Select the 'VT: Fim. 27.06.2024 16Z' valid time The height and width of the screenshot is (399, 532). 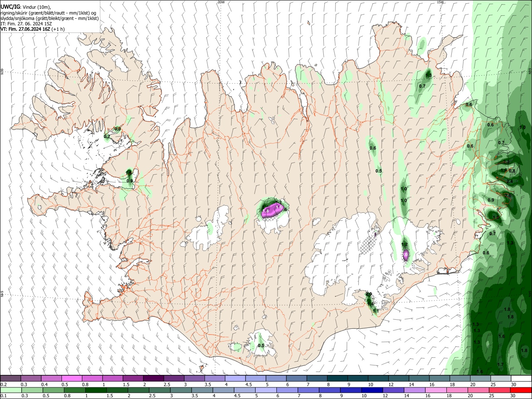(25, 29)
